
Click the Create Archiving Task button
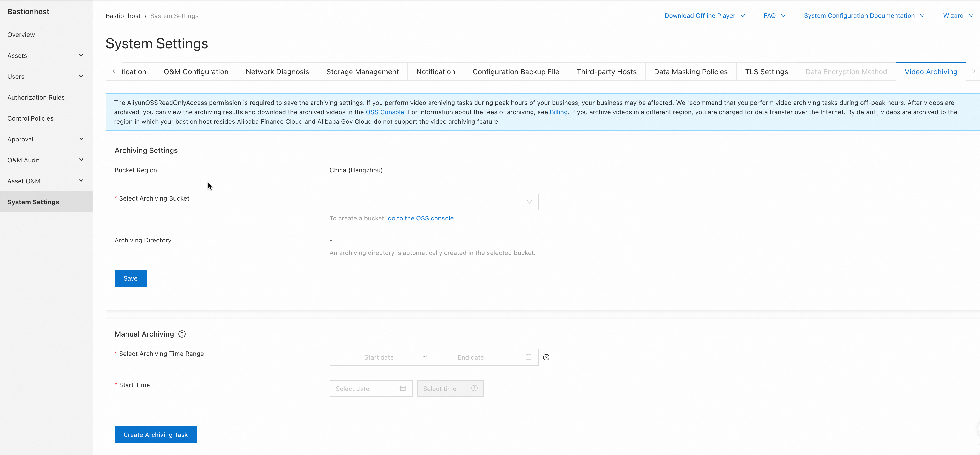tap(155, 435)
